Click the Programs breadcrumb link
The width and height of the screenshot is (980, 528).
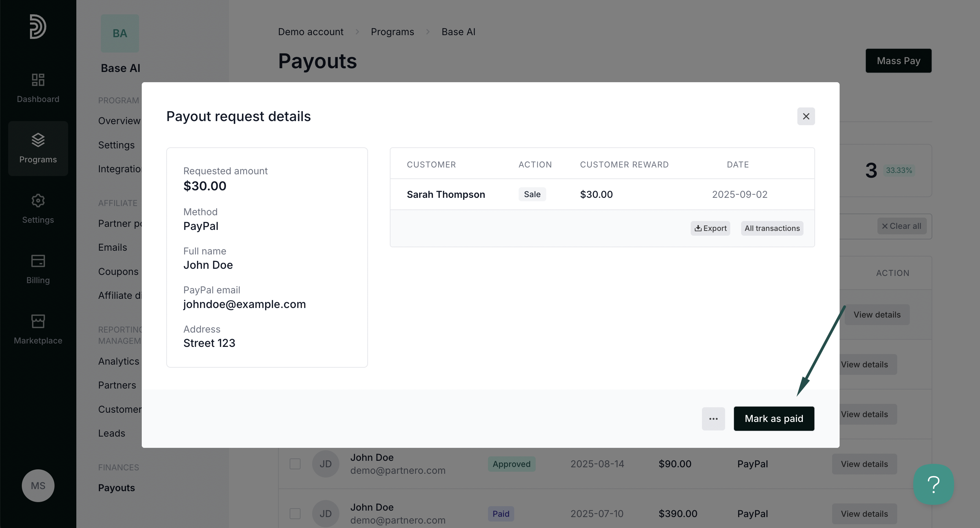392,32
